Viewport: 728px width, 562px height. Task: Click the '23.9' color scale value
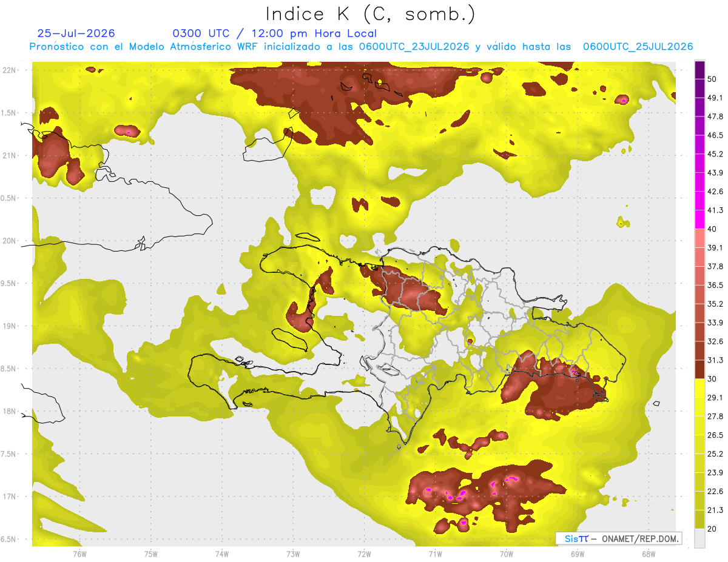coord(715,473)
